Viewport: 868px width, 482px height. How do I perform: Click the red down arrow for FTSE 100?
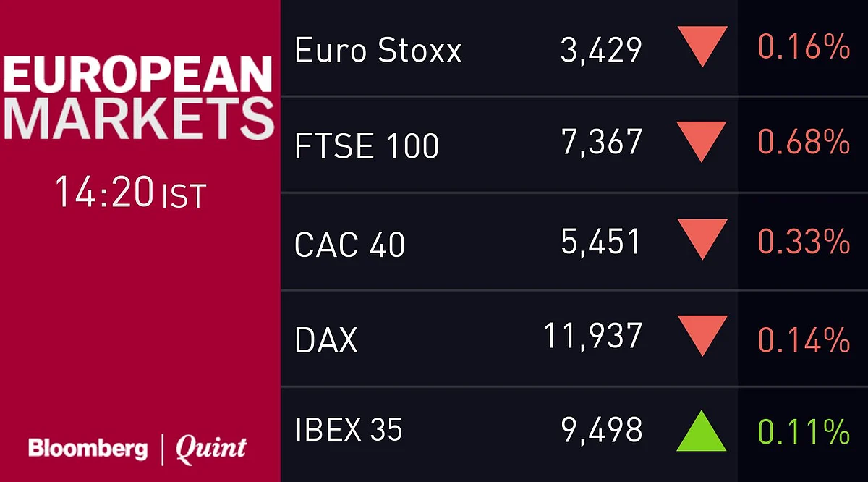(702, 142)
